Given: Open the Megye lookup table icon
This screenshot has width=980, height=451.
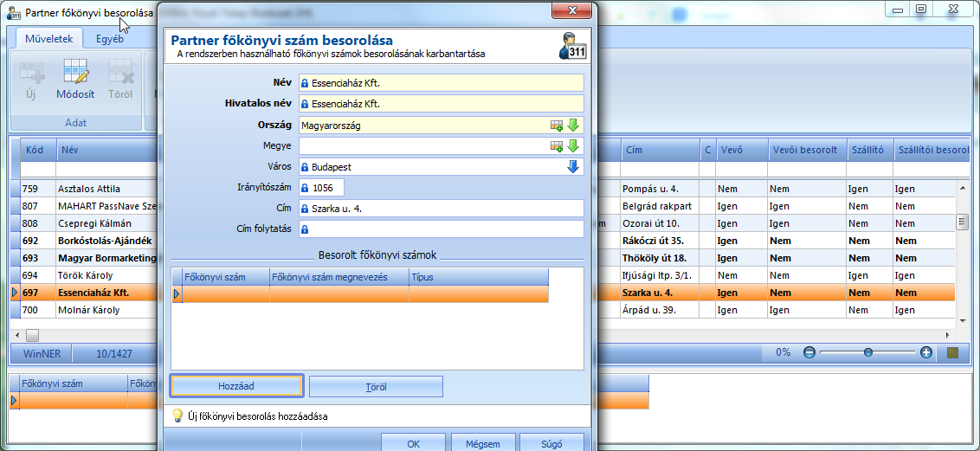Looking at the screenshot, I should [557, 146].
